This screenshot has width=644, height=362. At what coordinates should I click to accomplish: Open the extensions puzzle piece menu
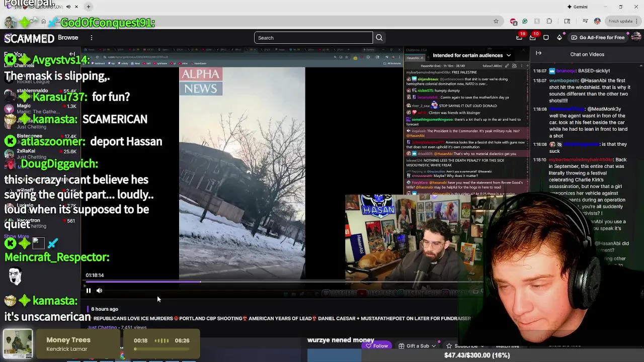point(549,21)
